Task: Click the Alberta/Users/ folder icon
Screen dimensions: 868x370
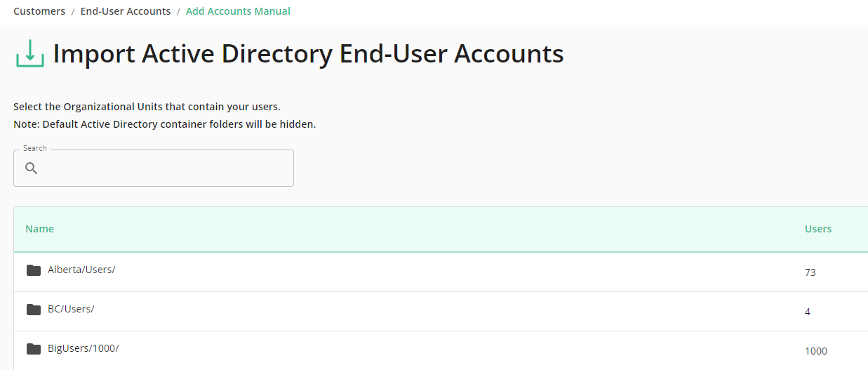Action: coord(34,270)
